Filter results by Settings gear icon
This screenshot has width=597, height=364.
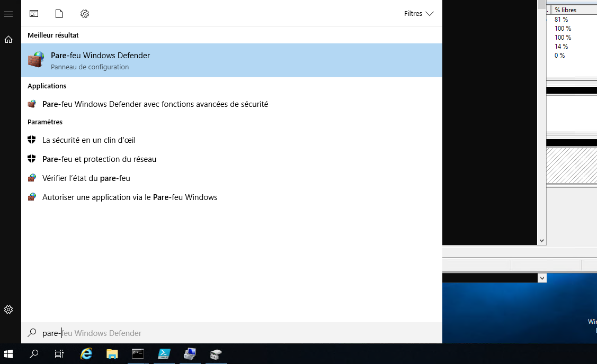coord(85,14)
